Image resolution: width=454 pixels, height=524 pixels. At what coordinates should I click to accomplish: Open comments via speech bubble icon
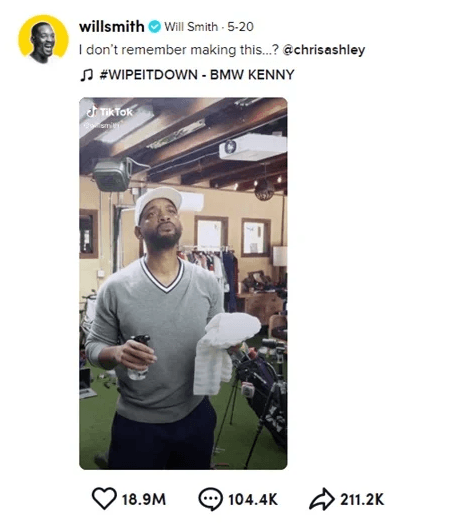pyautogui.click(x=210, y=499)
